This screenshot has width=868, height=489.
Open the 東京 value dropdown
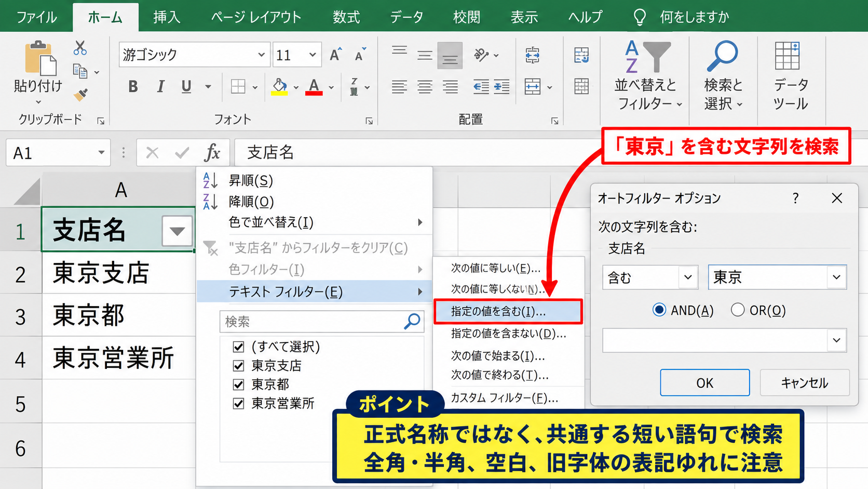836,277
